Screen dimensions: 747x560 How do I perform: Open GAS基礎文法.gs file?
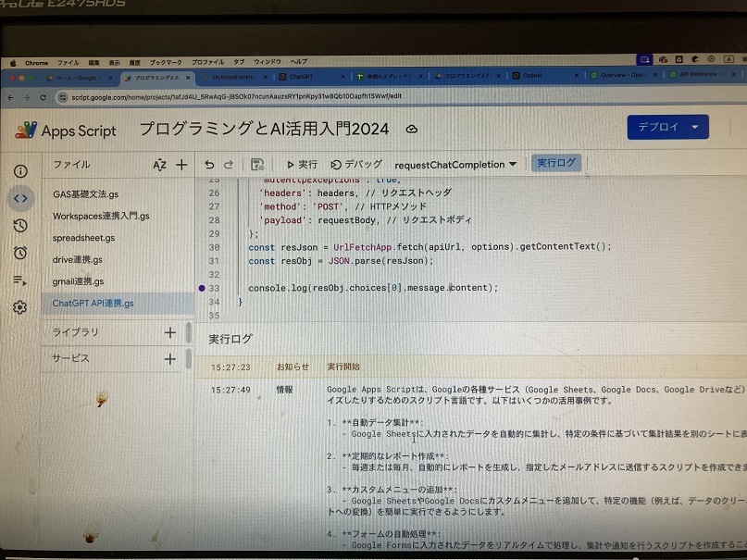click(x=86, y=194)
